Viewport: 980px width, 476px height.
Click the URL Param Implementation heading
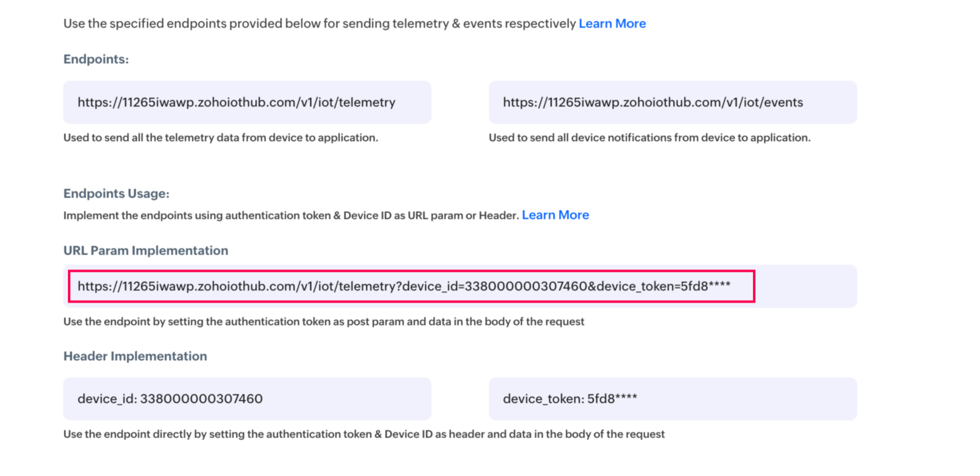point(145,251)
